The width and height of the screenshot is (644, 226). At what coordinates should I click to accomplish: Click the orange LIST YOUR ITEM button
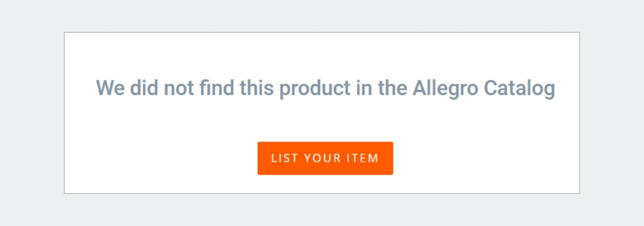(325, 158)
